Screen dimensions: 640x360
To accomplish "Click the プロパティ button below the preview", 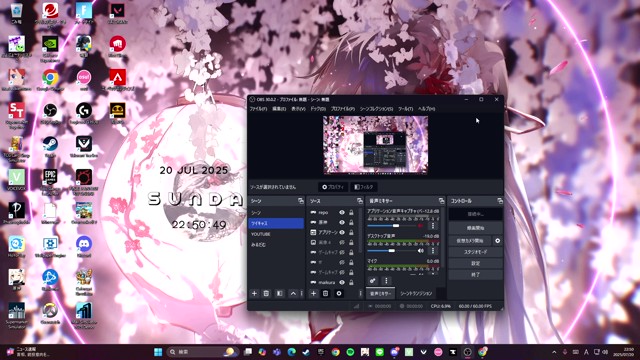I will pos(333,187).
